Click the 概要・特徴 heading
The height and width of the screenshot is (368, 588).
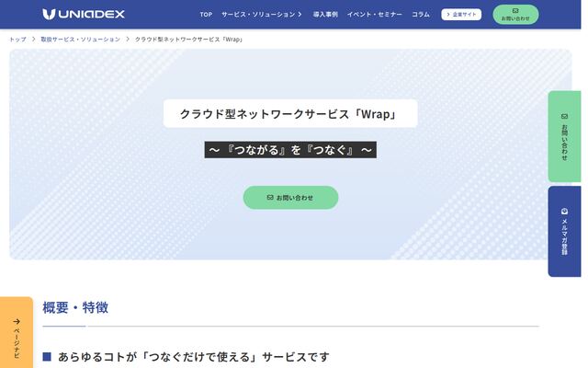pos(75,307)
